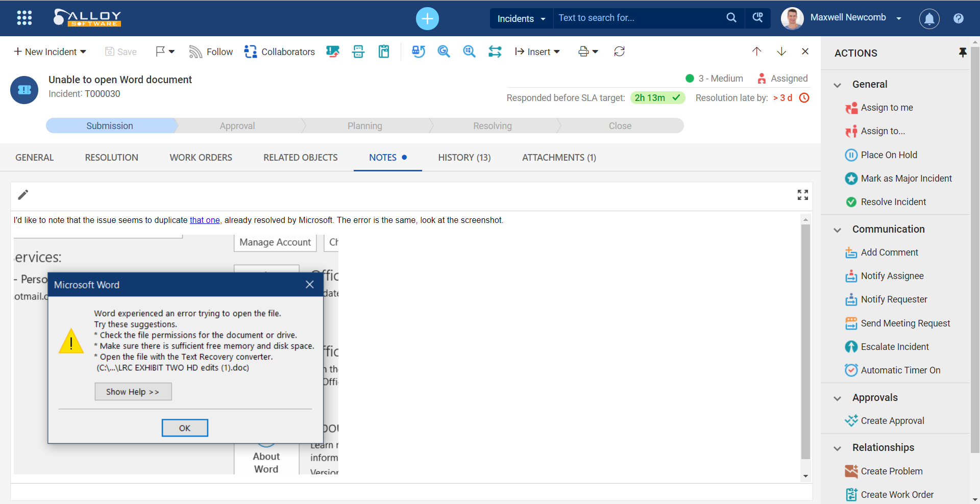980x504 pixels.
Task: Click the clipboard toolbar icon
Action: click(384, 52)
